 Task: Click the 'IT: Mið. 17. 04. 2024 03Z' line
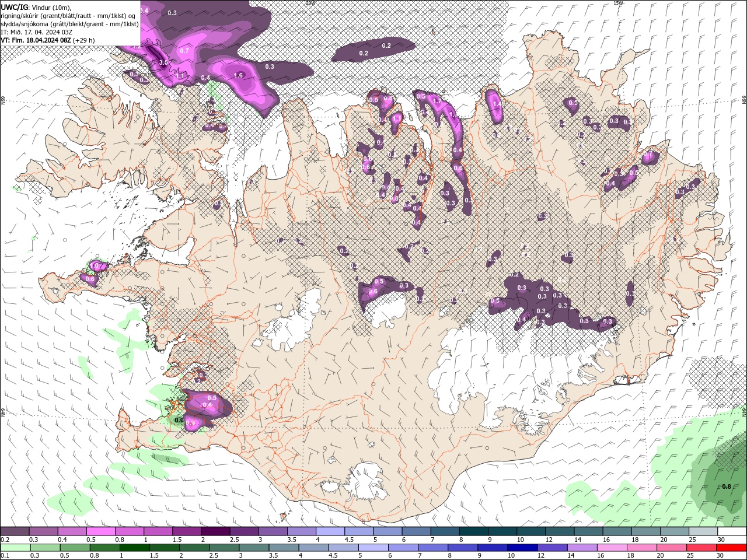click(x=37, y=32)
